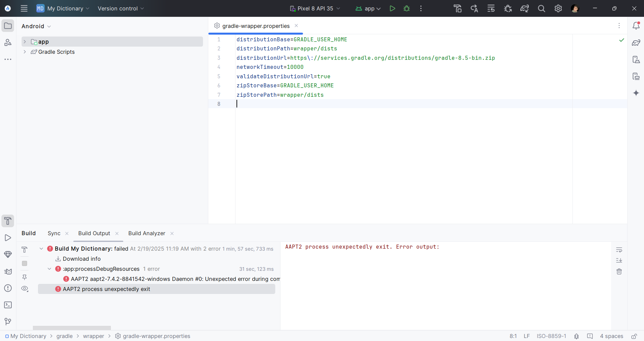644x341 pixels.
Task: Click the user account avatar
Action: click(x=575, y=8)
